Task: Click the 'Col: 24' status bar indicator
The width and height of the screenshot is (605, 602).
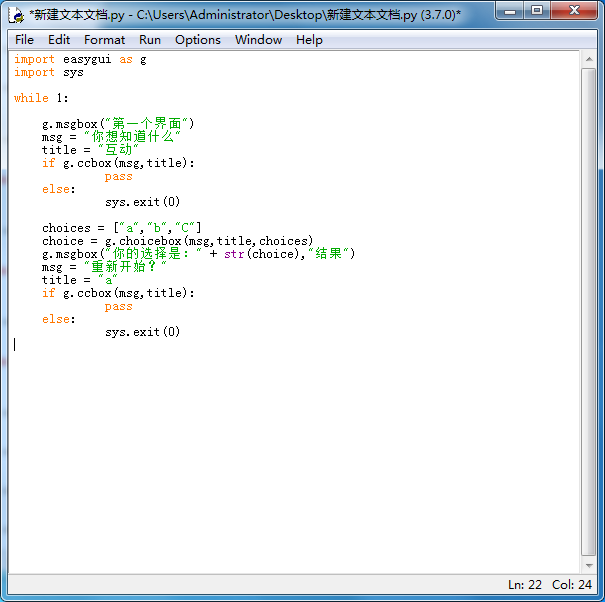Action: (x=572, y=585)
